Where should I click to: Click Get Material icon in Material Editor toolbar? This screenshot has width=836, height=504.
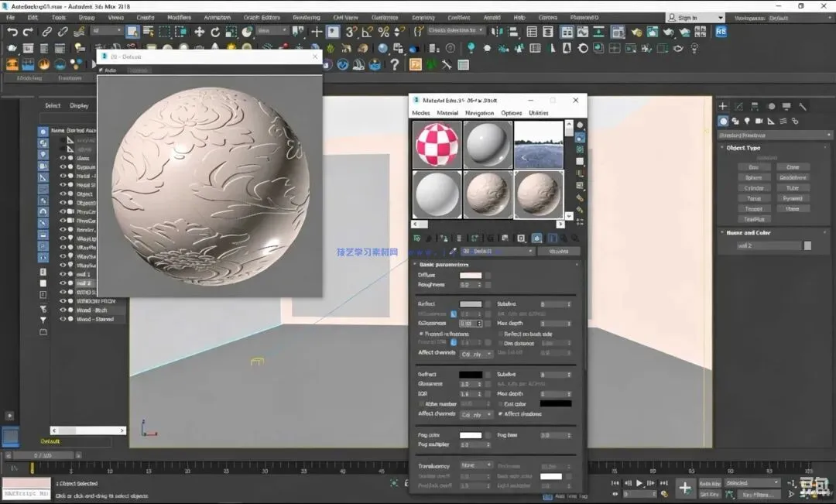pyautogui.click(x=417, y=238)
